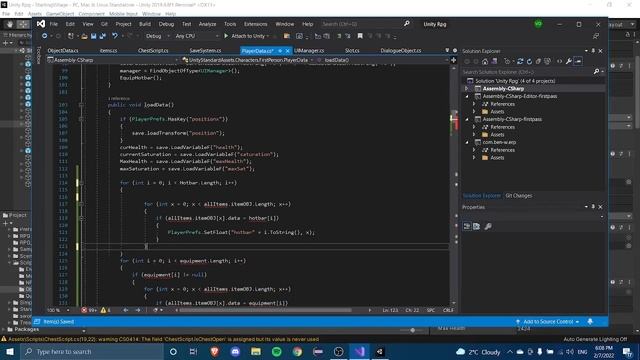Viewport: 640px width, 360px height.
Task: Open the File menu in Visual Studio
Action: (53, 24)
